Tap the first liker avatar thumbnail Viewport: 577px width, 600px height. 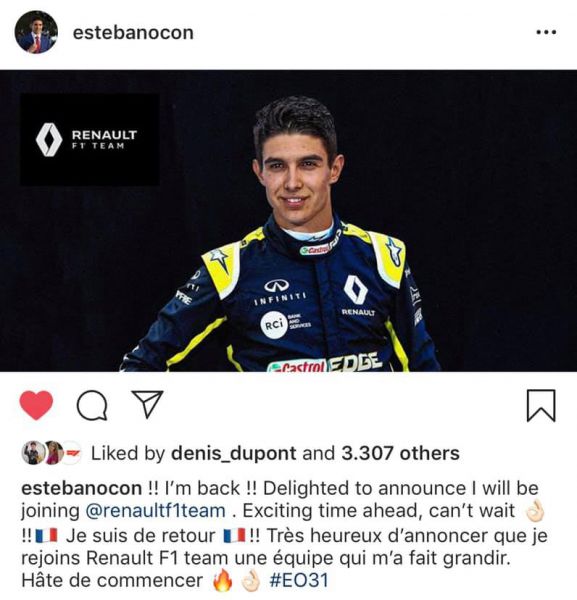(33, 453)
